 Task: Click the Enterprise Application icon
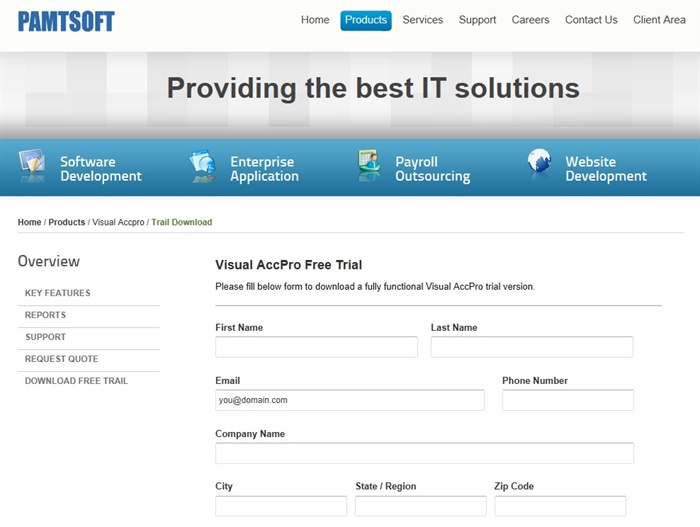point(203,166)
